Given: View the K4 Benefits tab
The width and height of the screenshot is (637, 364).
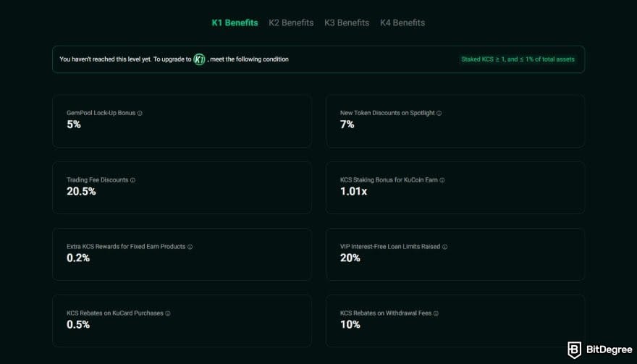Looking at the screenshot, I should [402, 22].
